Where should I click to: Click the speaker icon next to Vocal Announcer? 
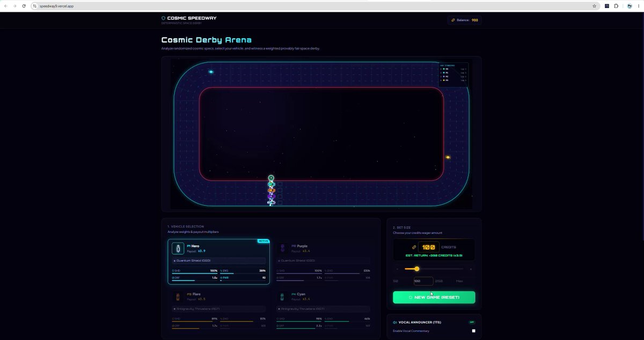(x=395, y=322)
